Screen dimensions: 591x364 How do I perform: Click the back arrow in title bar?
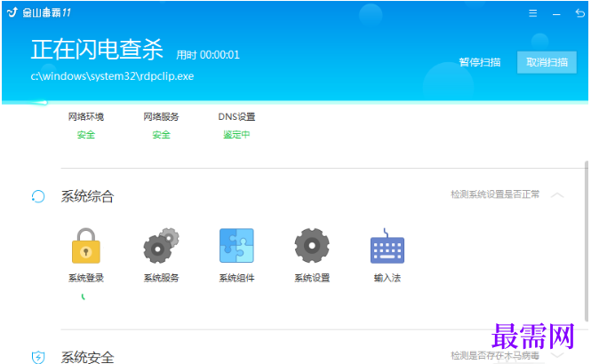pos(579,13)
